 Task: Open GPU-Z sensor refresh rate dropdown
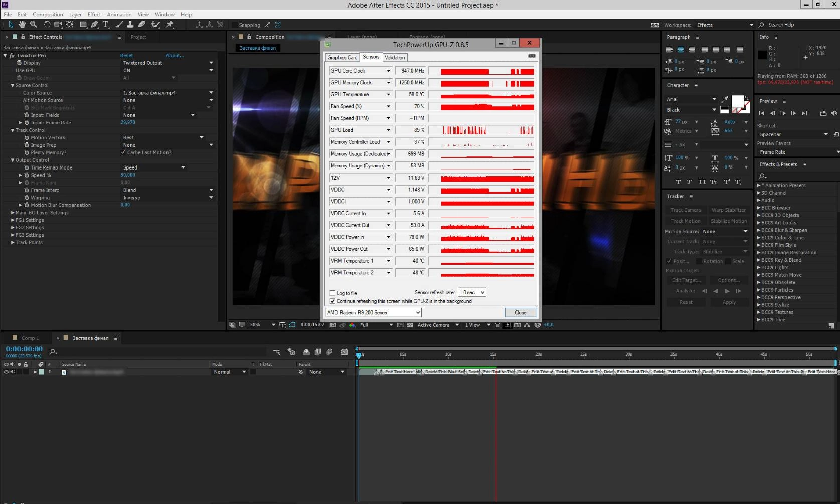click(x=472, y=292)
